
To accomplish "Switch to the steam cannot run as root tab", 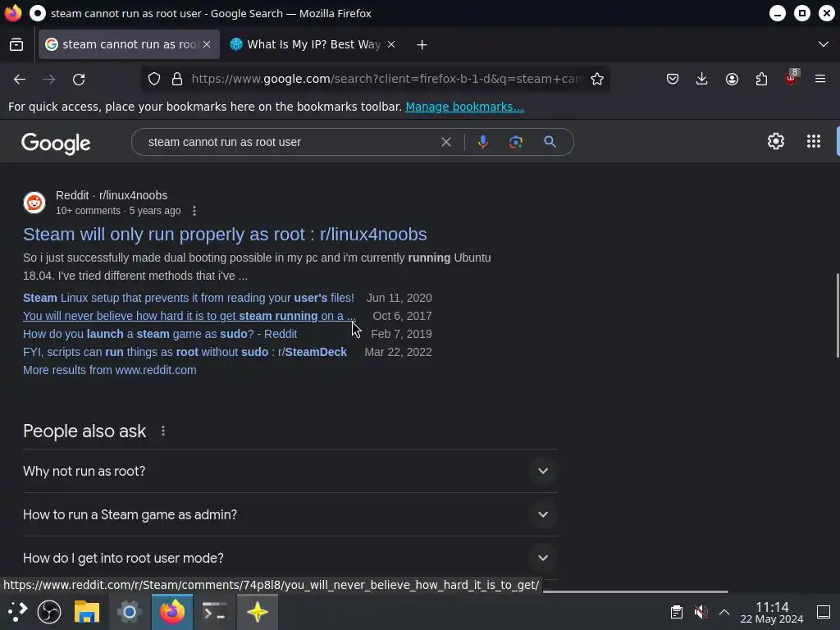I will tap(129, 44).
